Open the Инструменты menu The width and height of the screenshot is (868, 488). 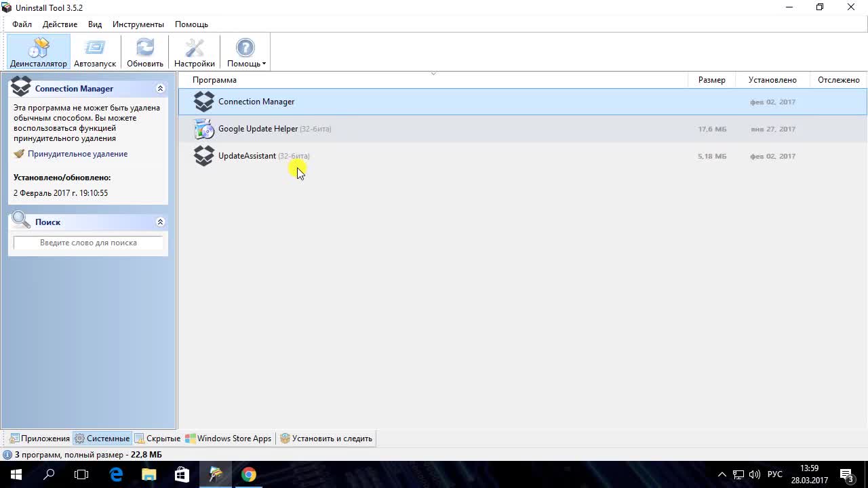(138, 24)
